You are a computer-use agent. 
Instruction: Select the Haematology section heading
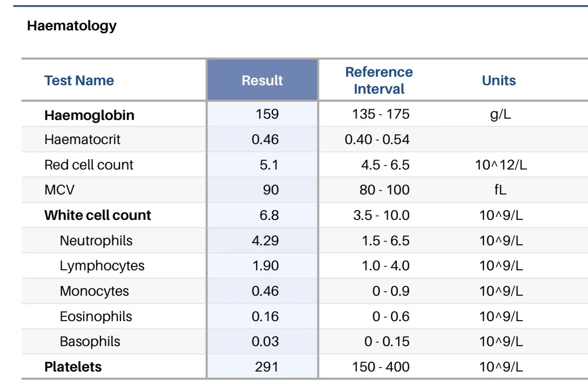point(72,26)
